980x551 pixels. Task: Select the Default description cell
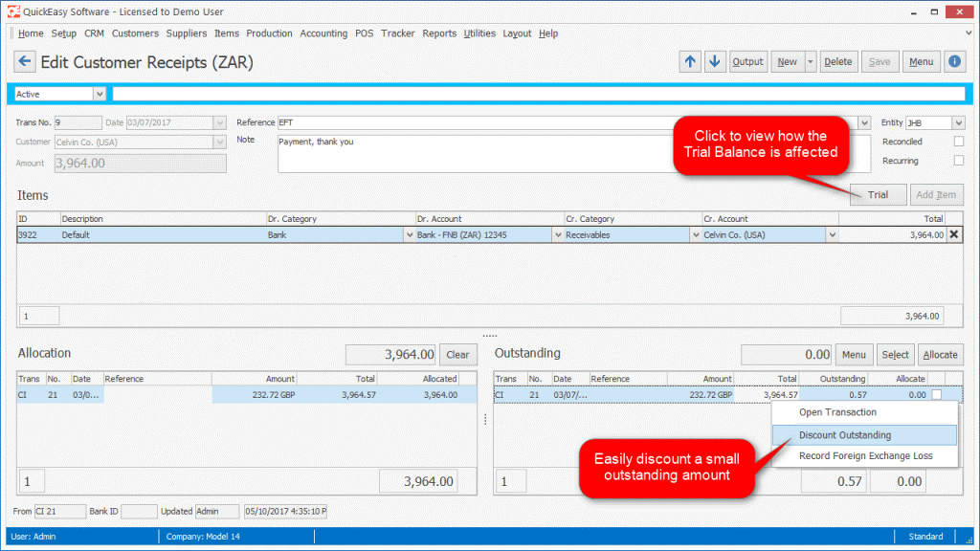tap(163, 235)
